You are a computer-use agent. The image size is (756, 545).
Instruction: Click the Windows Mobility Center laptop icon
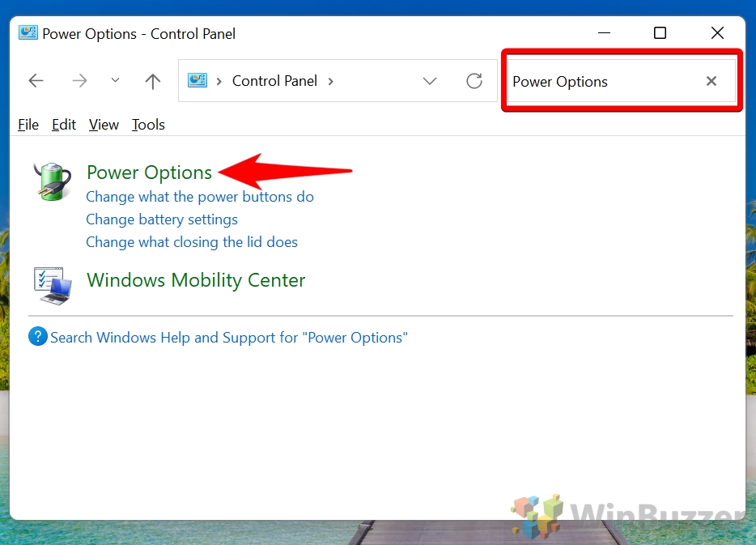pyautogui.click(x=53, y=286)
